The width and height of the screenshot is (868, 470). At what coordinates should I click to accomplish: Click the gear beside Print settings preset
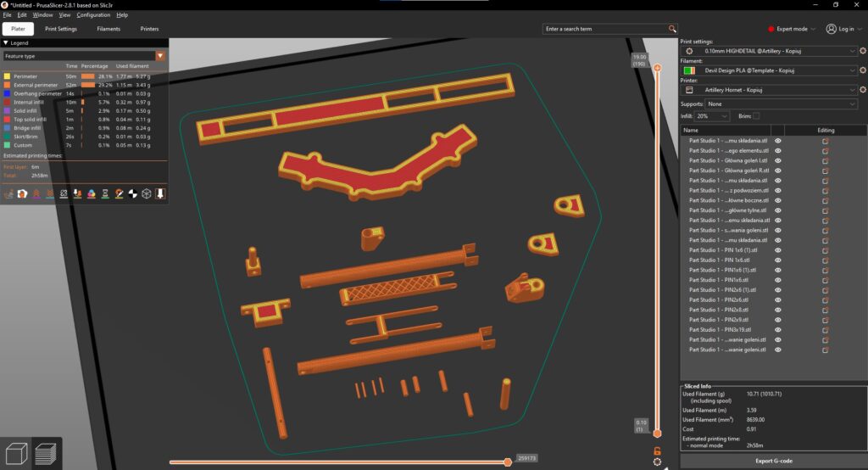click(862, 51)
